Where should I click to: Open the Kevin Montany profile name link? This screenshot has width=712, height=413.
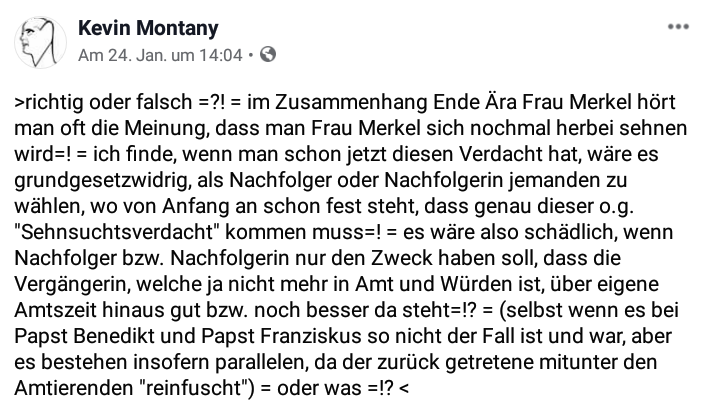click(x=148, y=28)
